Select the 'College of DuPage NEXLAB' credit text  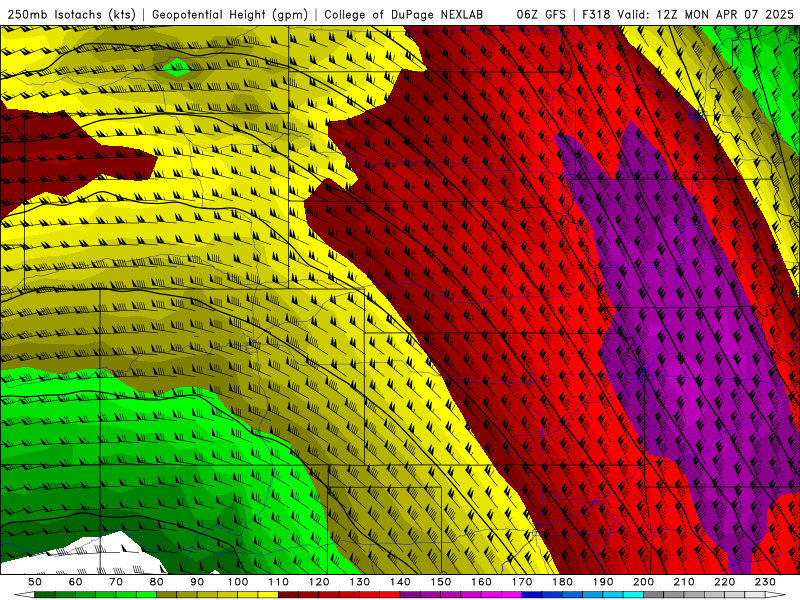[404, 14]
